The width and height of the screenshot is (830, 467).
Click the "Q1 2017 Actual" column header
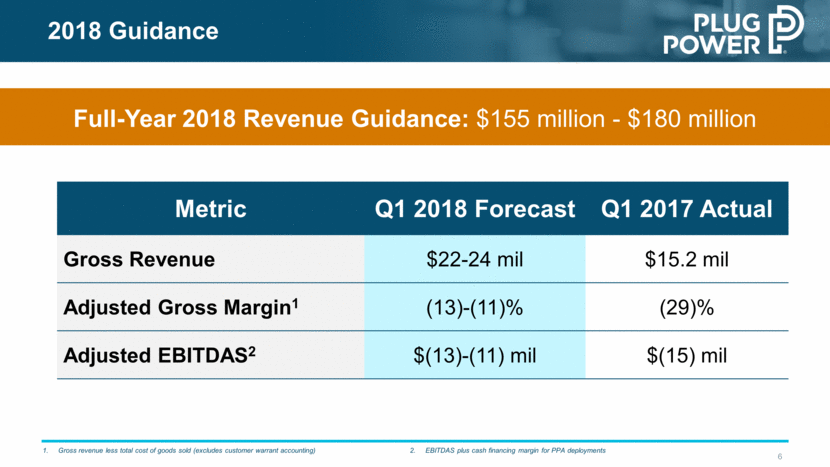pos(687,209)
